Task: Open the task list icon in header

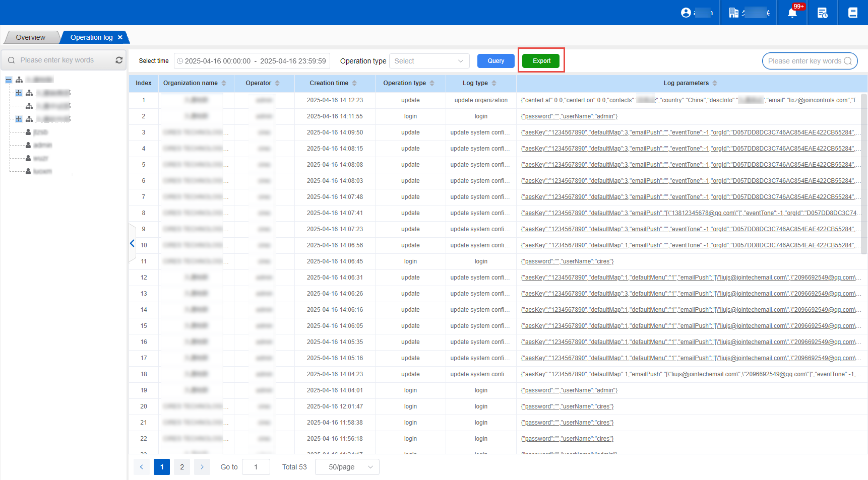Action: click(x=822, y=13)
